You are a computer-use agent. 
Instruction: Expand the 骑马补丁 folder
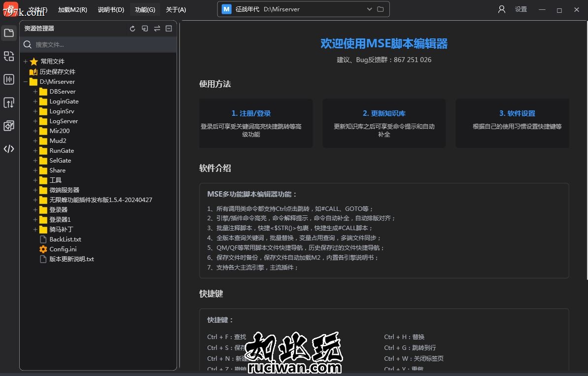pos(35,230)
